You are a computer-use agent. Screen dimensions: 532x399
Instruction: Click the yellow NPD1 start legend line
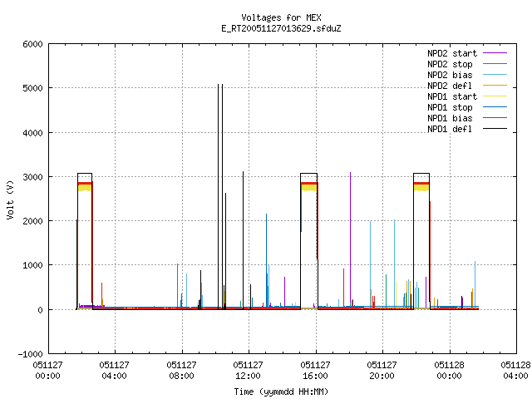pos(495,96)
